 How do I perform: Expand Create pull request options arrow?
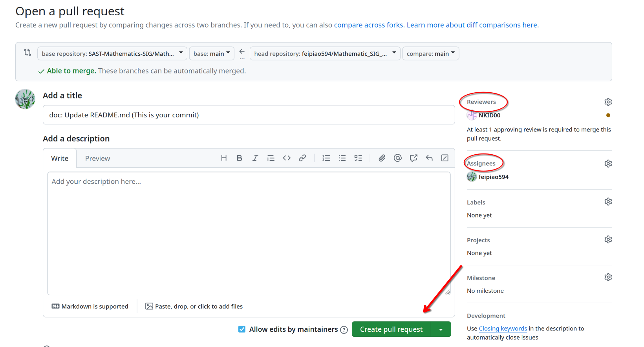point(441,329)
